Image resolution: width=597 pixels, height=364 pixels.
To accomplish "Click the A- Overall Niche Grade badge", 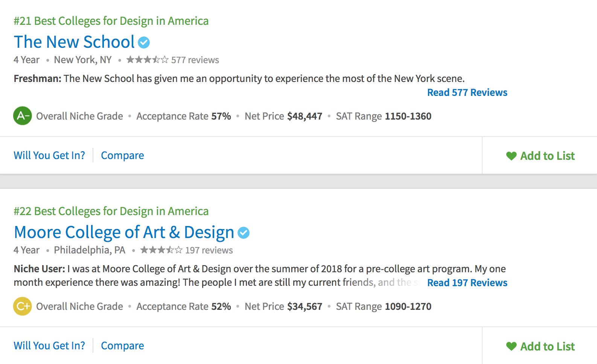I will [x=23, y=116].
